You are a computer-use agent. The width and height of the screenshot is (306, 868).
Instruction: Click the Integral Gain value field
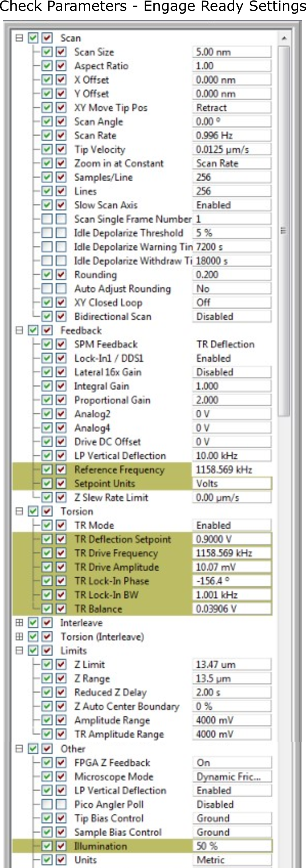[x=232, y=386]
